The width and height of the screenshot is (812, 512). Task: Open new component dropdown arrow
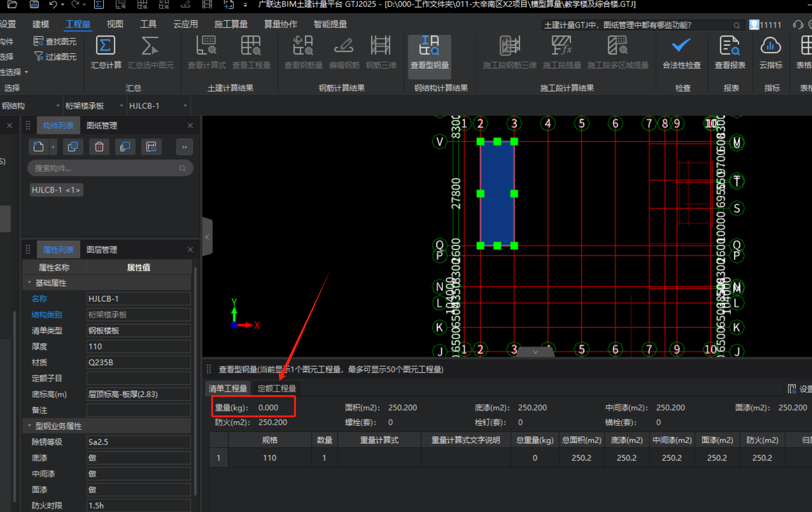(x=53, y=147)
